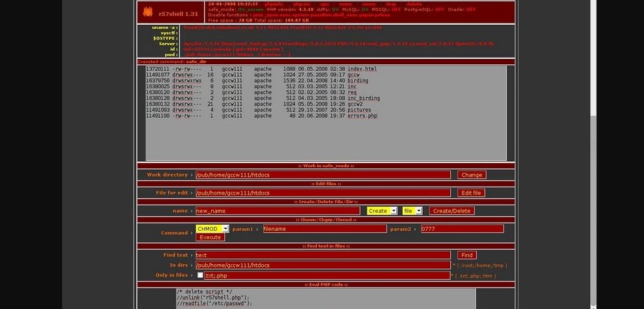Open the php.ini link in header
644x309 pixels.
(x=301, y=4)
